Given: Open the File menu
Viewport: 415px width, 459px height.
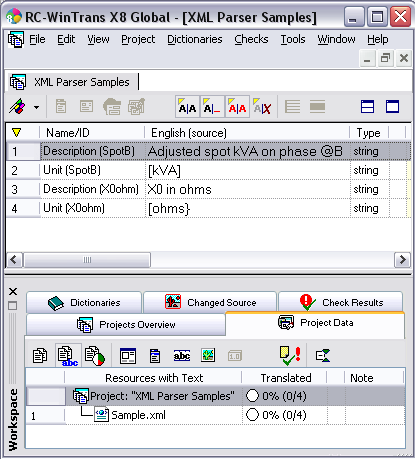Looking at the screenshot, I should pyautogui.click(x=37, y=39).
